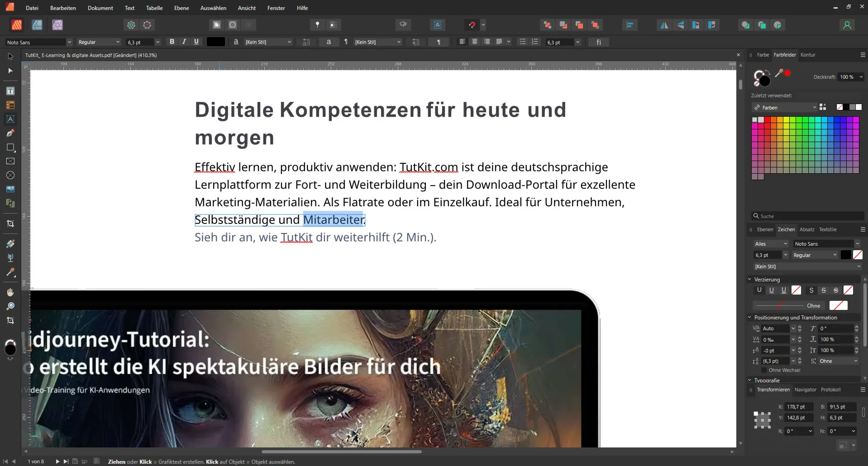
Task: Select the Vector Crop tool
Action: coord(10,223)
